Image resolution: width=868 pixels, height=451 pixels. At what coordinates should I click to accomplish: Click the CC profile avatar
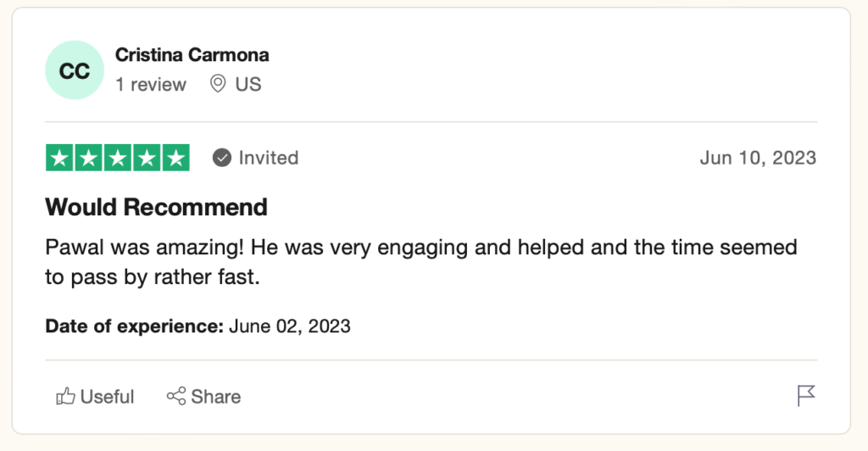pos(74,71)
